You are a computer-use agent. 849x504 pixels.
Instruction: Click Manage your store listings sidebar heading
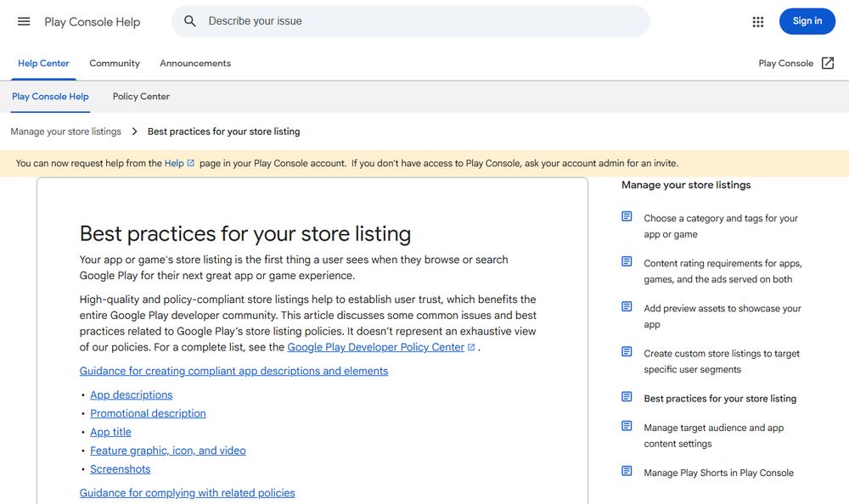(x=686, y=185)
